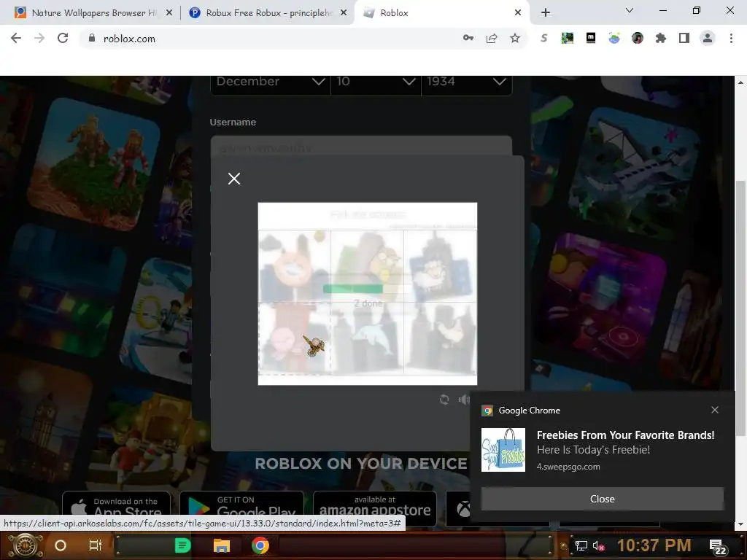747x560 pixels.
Task: Open the Chrome profile avatar
Action: (708, 38)
